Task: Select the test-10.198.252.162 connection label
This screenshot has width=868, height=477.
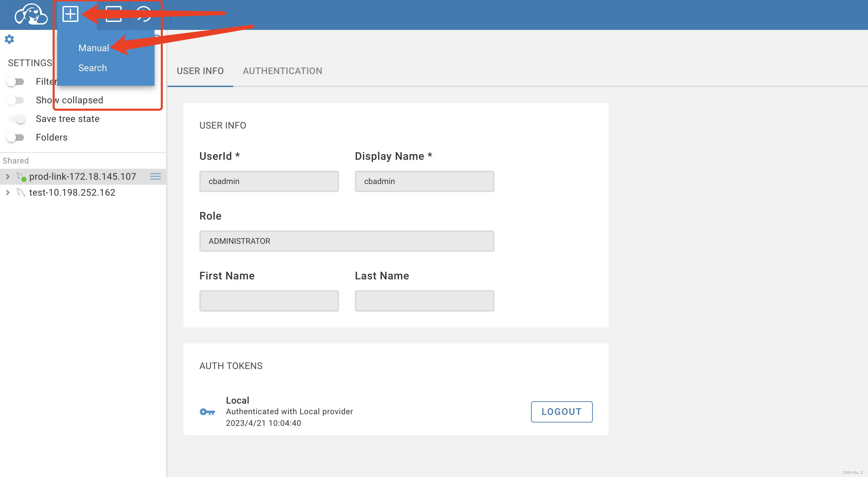Action: tap(72, 192)
